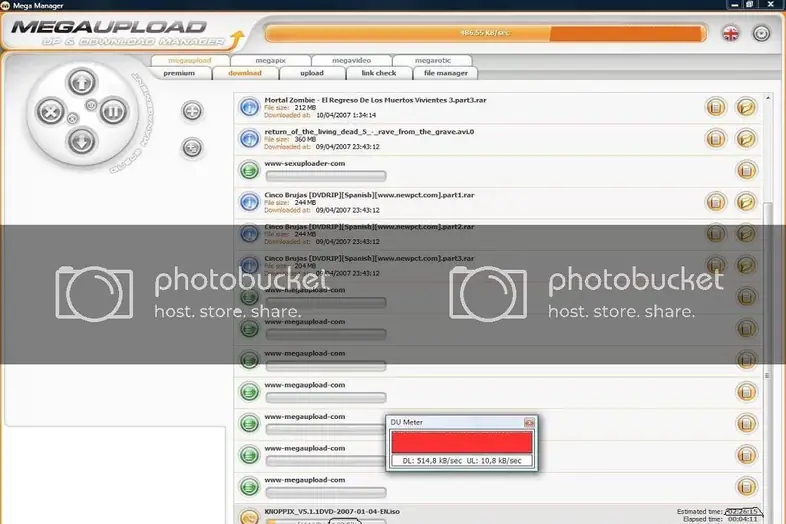
Task: Open the premium tab
Action: coord(179,73)
